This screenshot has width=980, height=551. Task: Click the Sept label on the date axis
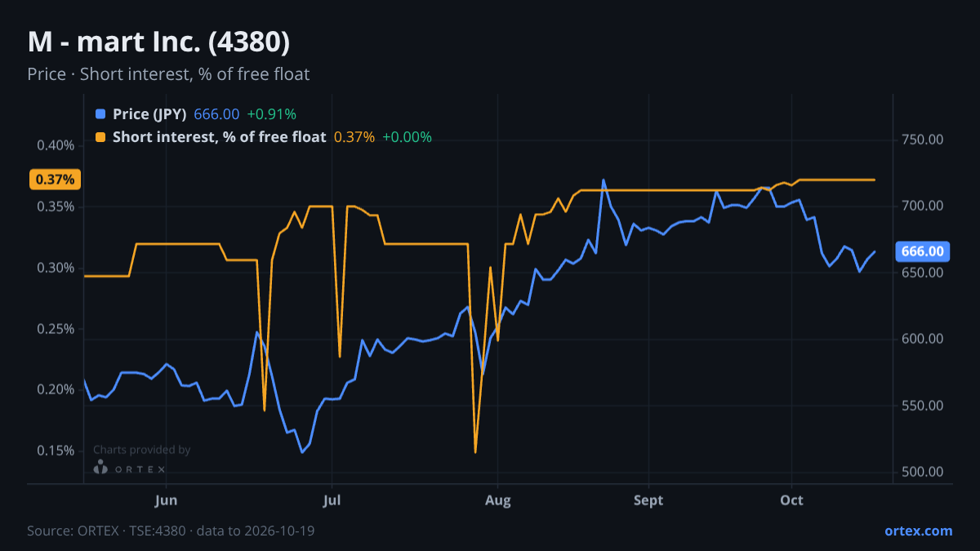[648, 500]
